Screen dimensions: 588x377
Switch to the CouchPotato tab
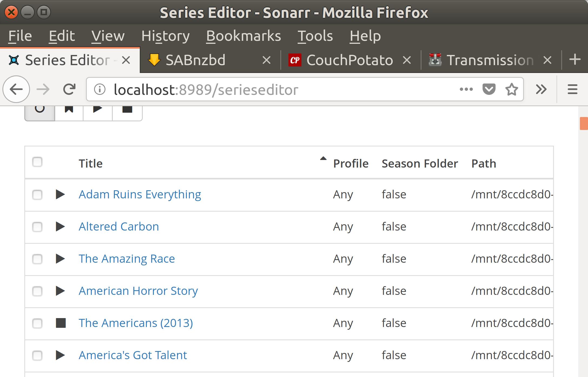coord(351,60)
